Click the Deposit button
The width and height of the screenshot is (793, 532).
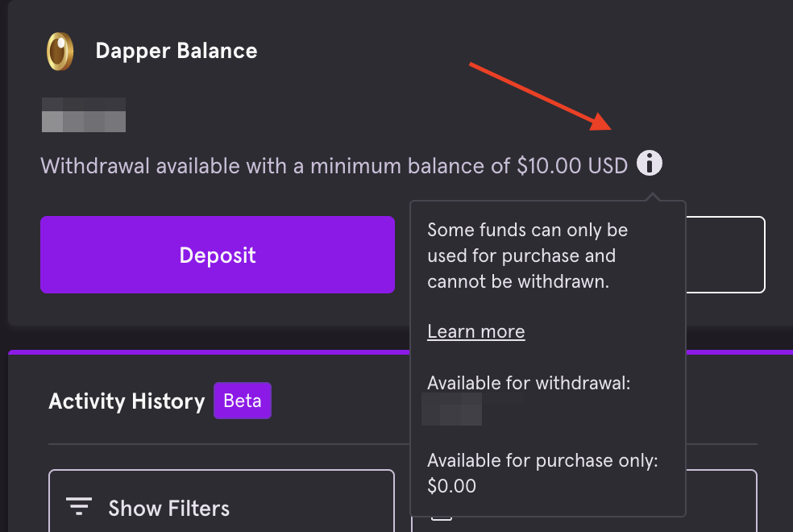218,255
